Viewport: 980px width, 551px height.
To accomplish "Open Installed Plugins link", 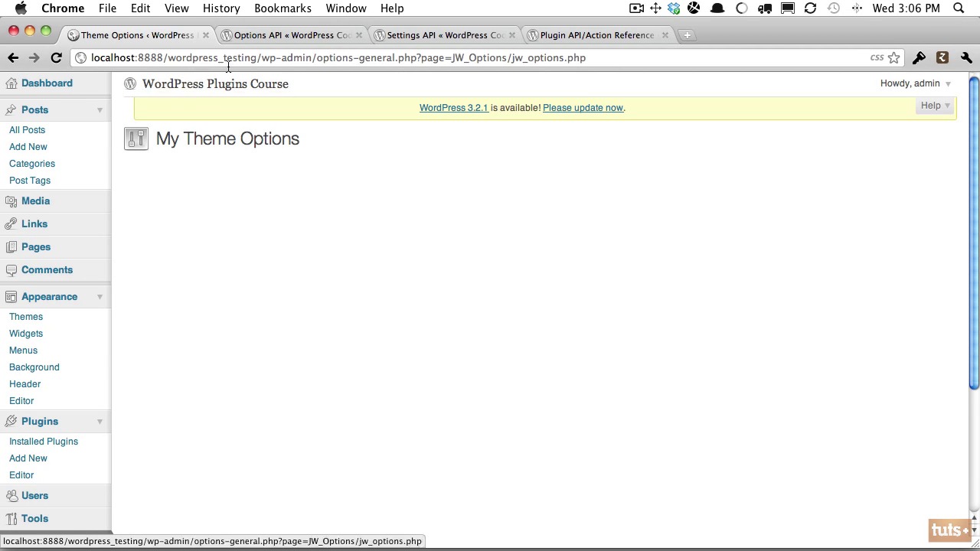I will pyautogui.click(x=44, y=442).
